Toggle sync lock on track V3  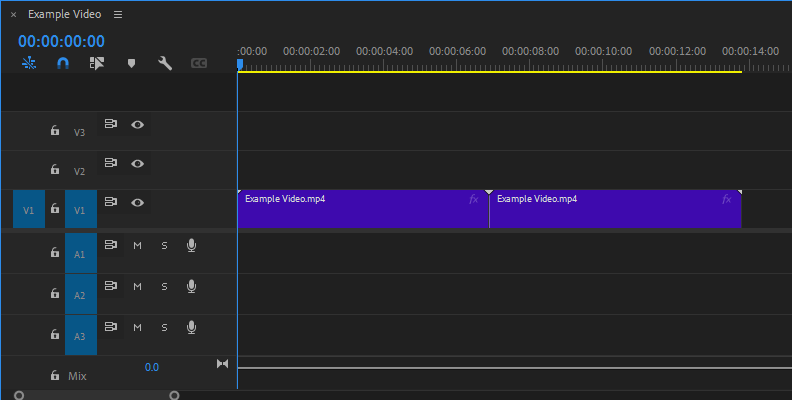[111, 124]
